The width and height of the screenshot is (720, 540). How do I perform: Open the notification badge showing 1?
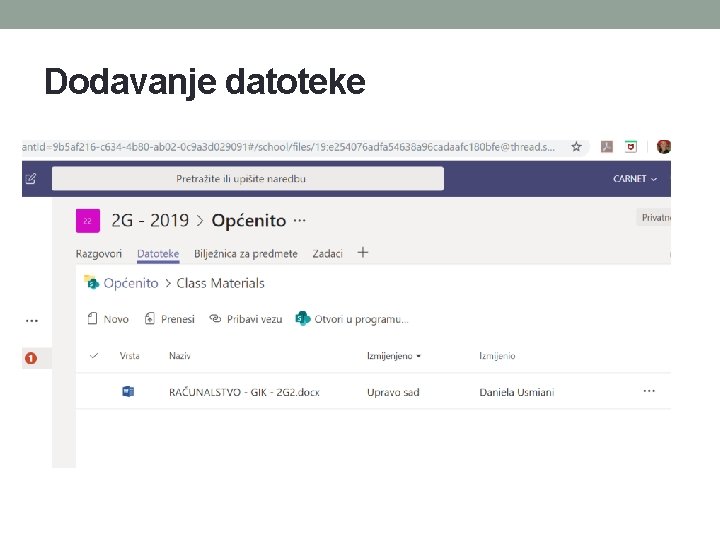pos(31,358)
